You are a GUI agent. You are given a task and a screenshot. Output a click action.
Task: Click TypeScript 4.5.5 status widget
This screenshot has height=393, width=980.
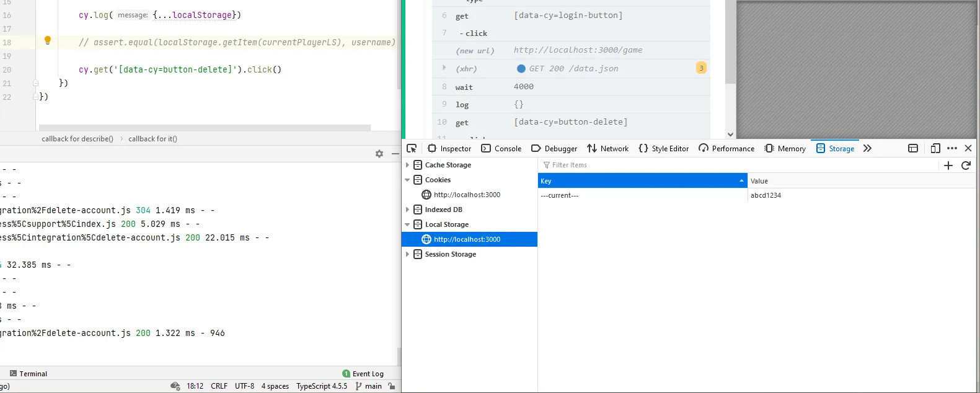pyautogui.click(x=322, y=386)
